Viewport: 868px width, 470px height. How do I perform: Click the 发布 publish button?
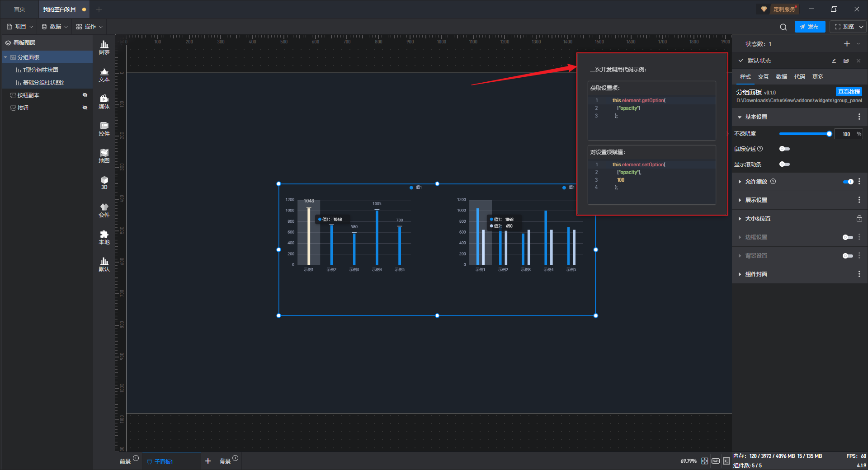coord(810,27)
